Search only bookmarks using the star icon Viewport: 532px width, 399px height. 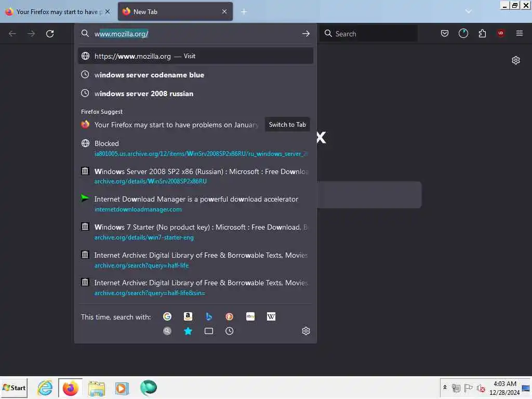pyautogui.click(x=188, y=331)
